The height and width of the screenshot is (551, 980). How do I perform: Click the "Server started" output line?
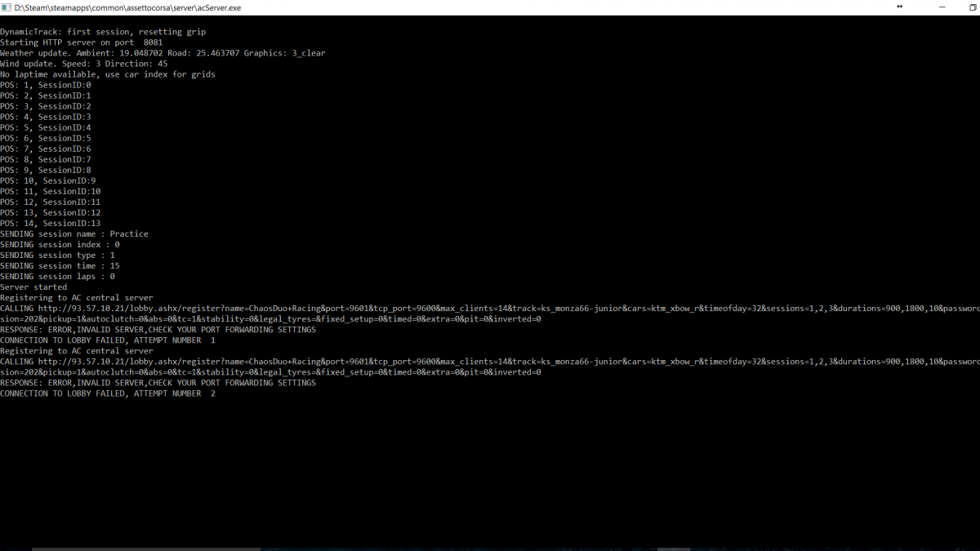point(33,287)
